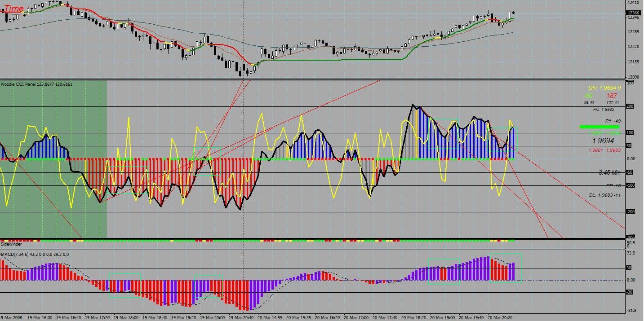
Task: Click the '200' level on CCI scale
Action: [630, 106]
